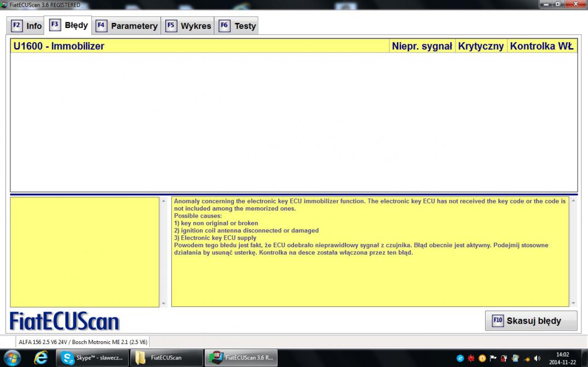Minimize the FiatECUScan window
The image size is (588, 367).
[546, 4]
